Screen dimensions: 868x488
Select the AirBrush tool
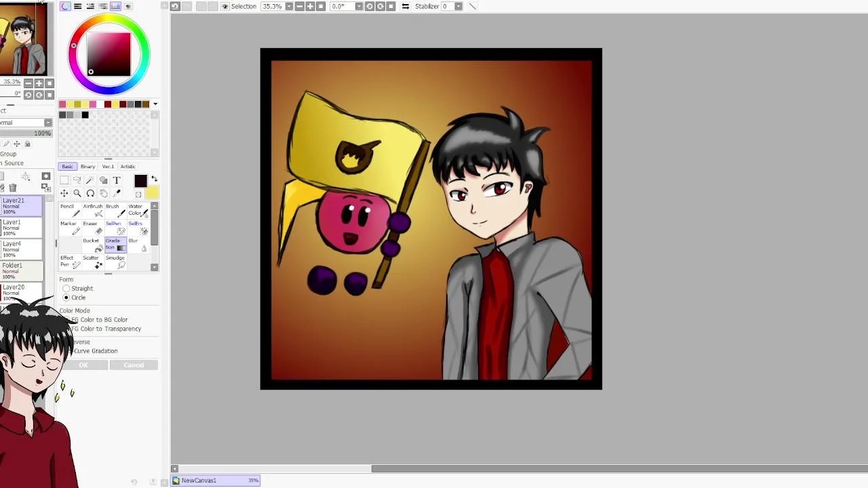click(x=93, y=211)
